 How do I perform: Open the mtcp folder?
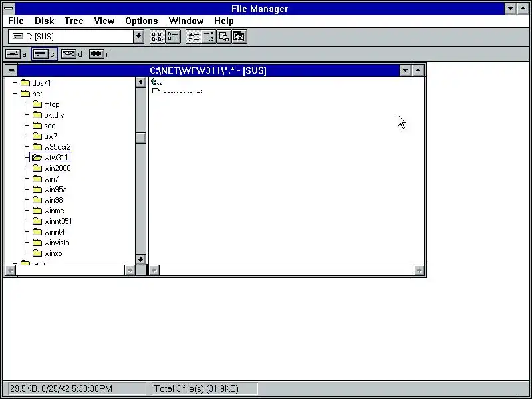46,104
